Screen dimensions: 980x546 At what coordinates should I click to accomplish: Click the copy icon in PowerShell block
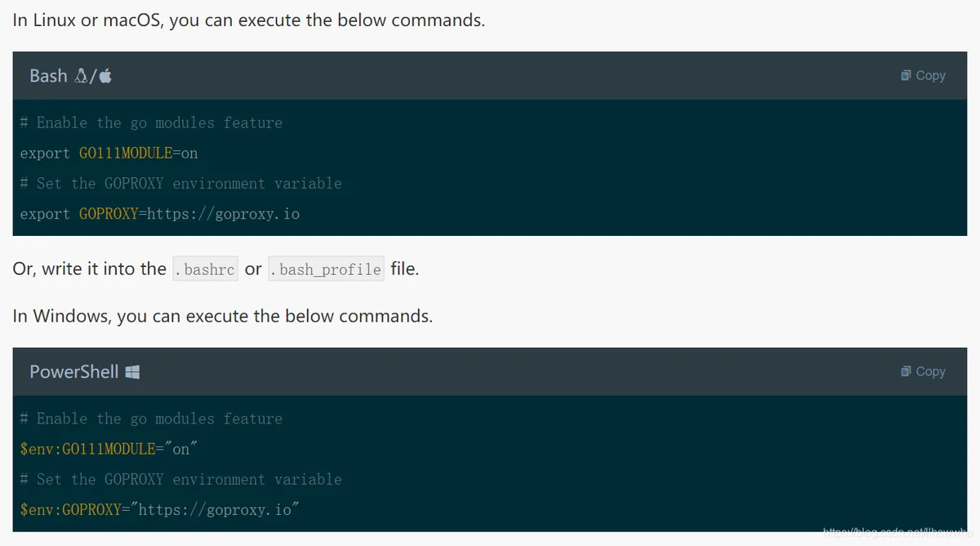pos(906,371)
